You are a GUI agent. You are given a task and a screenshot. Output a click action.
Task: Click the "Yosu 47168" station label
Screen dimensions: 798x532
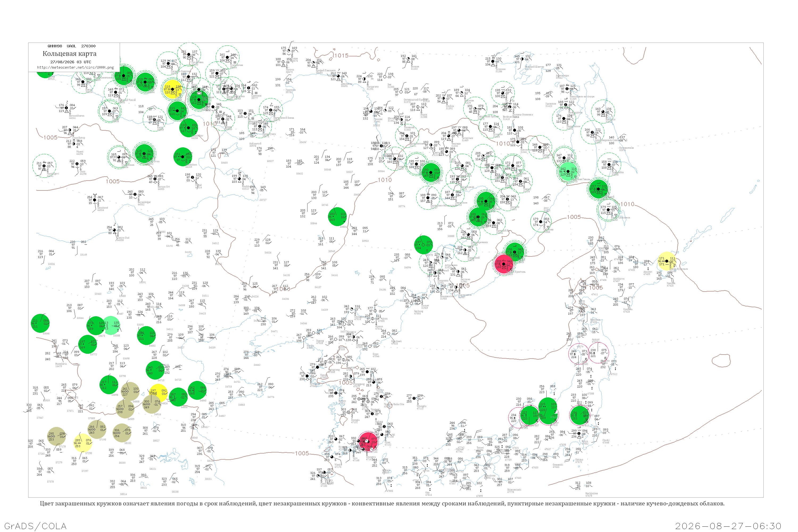(x=356, y=459)
